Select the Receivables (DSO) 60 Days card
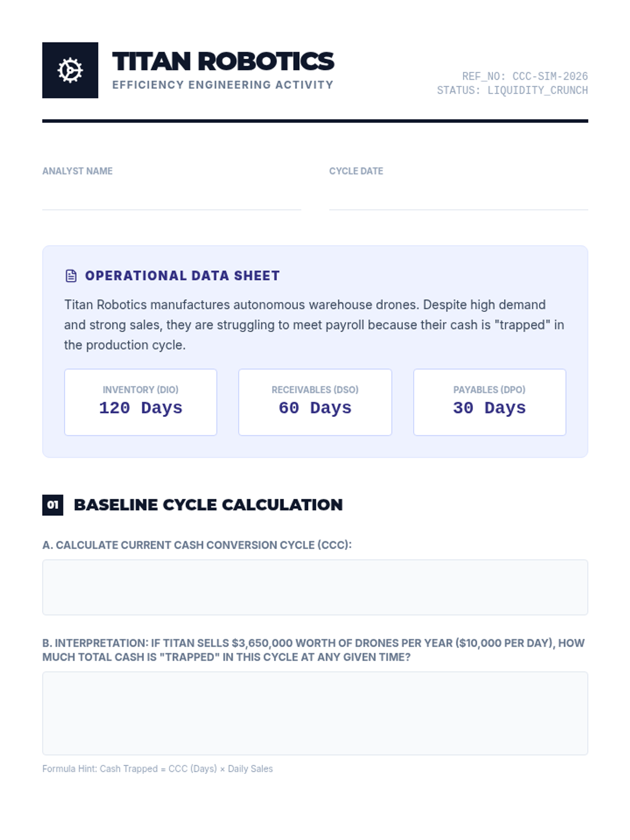Screen dimensions: 630x840 pos(315,402)
